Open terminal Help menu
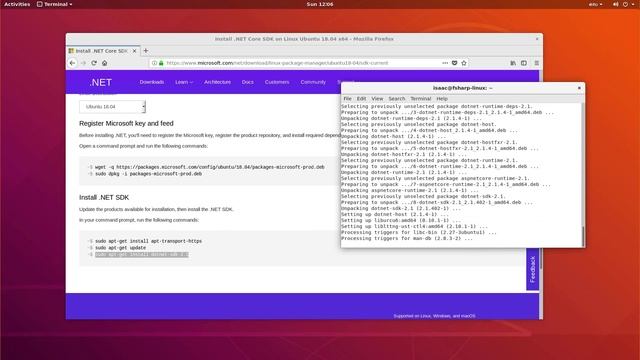The width and height of the screenshot is (640, 360). 442,99
